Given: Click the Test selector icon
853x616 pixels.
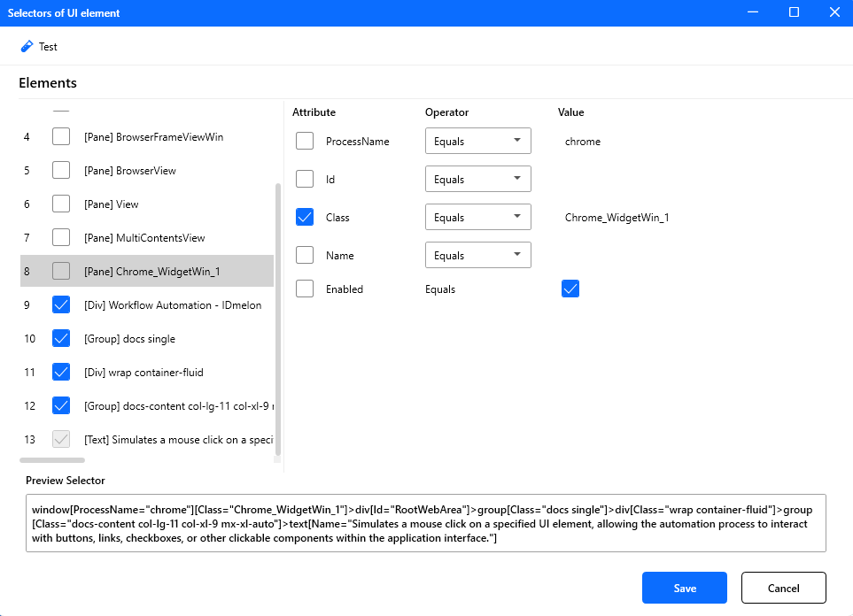Looking at the screenshot, I should 39,46.
